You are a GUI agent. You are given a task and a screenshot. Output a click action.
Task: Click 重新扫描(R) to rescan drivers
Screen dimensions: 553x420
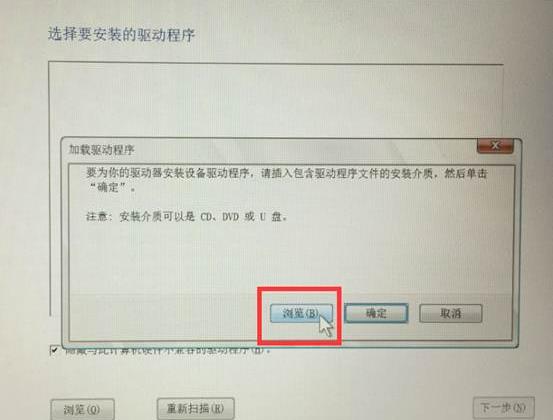pos(195,409)
